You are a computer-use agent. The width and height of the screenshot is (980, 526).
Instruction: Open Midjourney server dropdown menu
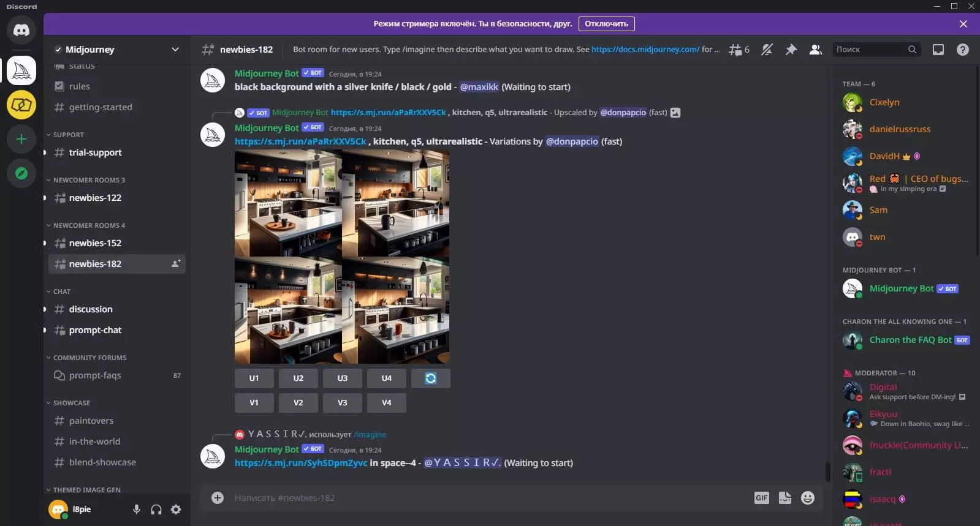[x=175, y=50]
